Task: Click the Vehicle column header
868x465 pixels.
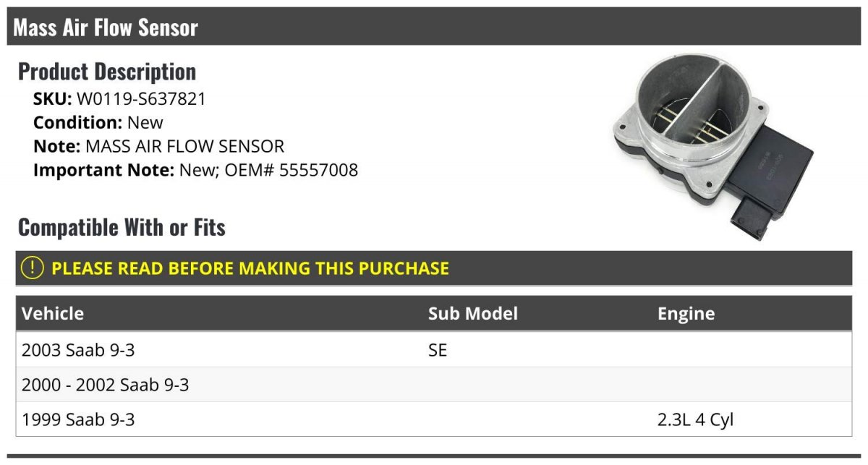Action: coord(53,313)
